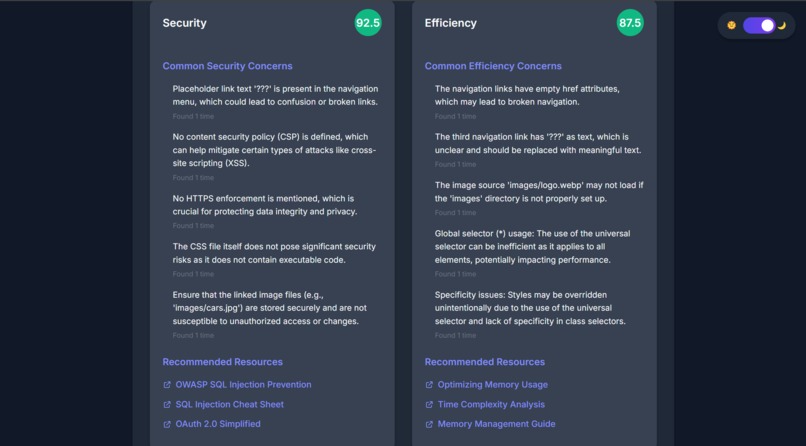Open the SQL Injection Cheat Sheet link
Image resolution: width=806 pixels, height=446 pixels.
229,404
